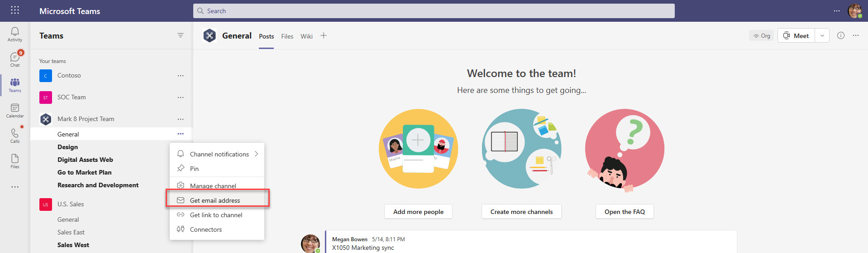This screenshot has width=868, height=253.
Task: Click the Mark 8 Project Team avatar
Action: coord(46,119)
